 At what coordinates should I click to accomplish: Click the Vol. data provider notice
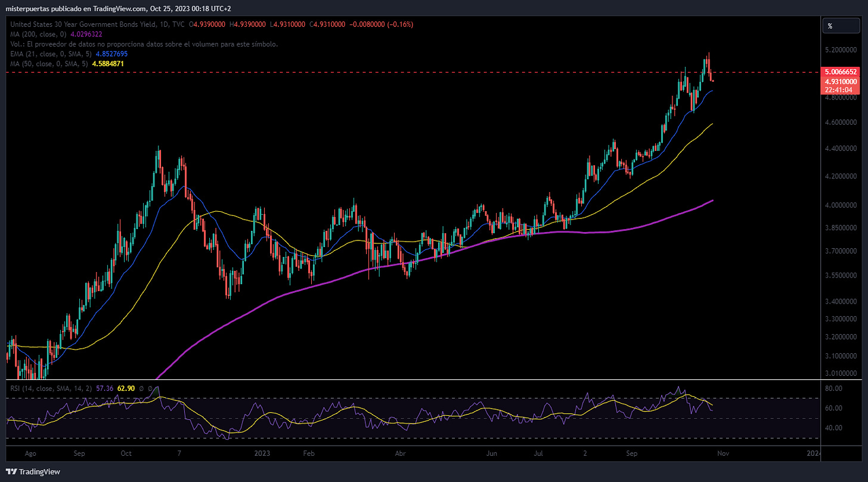(x=143, y=44)
